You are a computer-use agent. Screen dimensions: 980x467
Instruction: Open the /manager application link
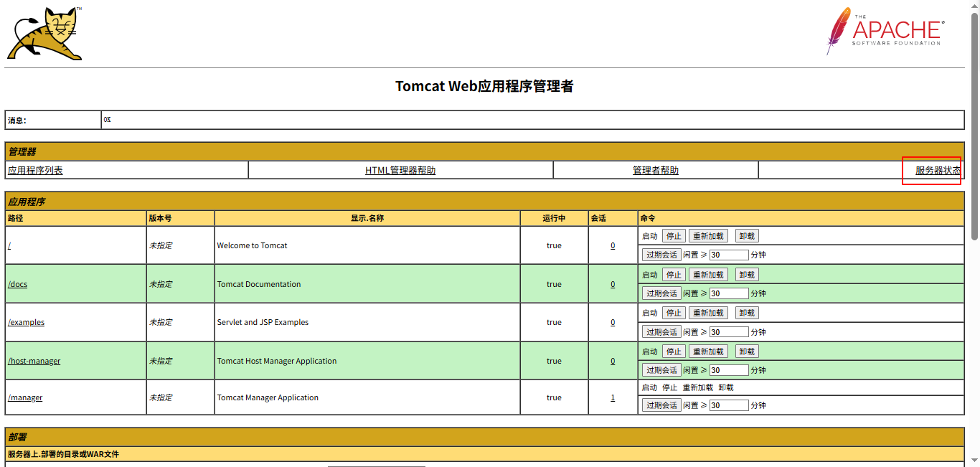pos(24,397)
